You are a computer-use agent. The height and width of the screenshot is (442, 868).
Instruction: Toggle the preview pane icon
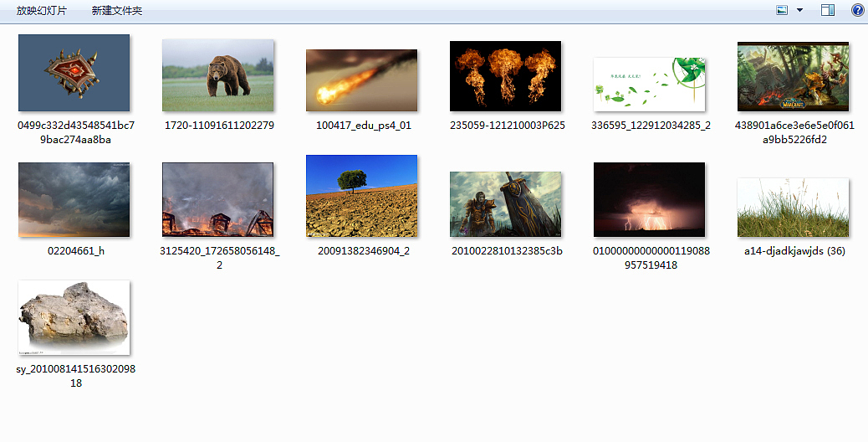point(828,10)
